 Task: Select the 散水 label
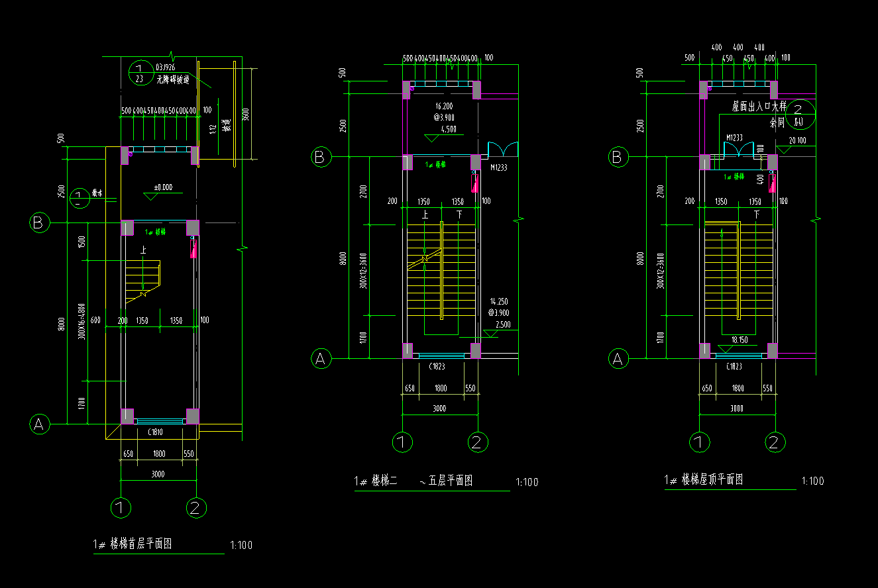97,194
